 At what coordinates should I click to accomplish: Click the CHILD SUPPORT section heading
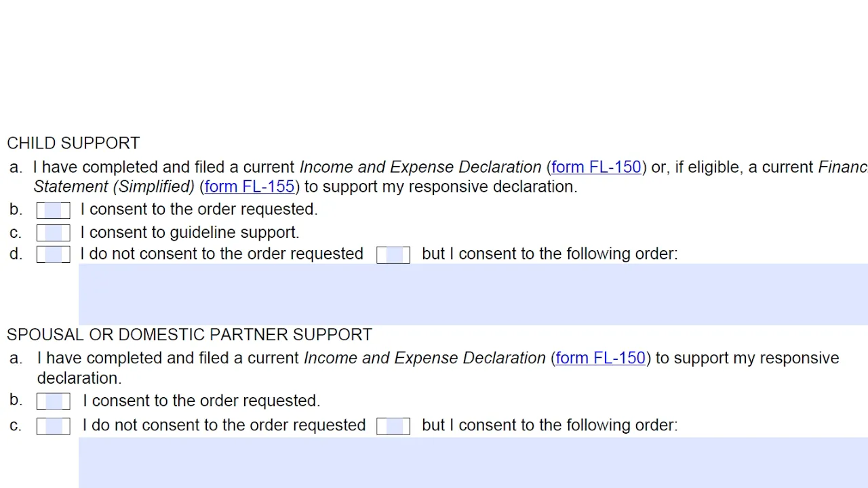(x=73, y=143)
